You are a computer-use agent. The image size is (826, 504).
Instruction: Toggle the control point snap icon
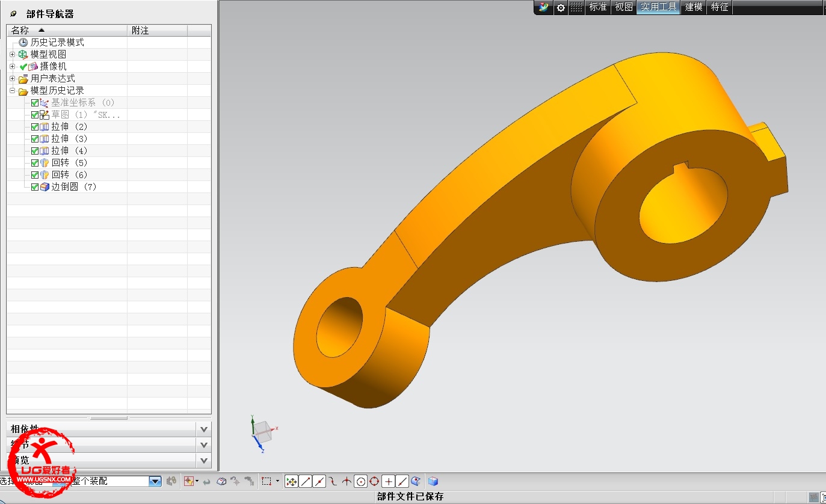click(332, 481)
